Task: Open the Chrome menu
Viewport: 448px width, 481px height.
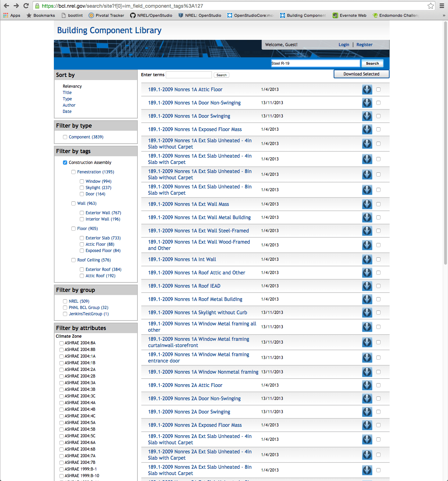Action: pos(441,6)
